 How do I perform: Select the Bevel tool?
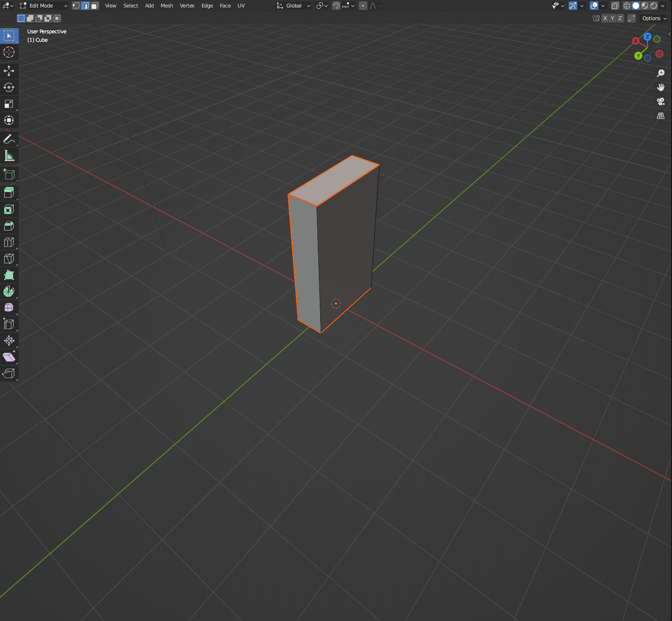click(x=9, y=226)
